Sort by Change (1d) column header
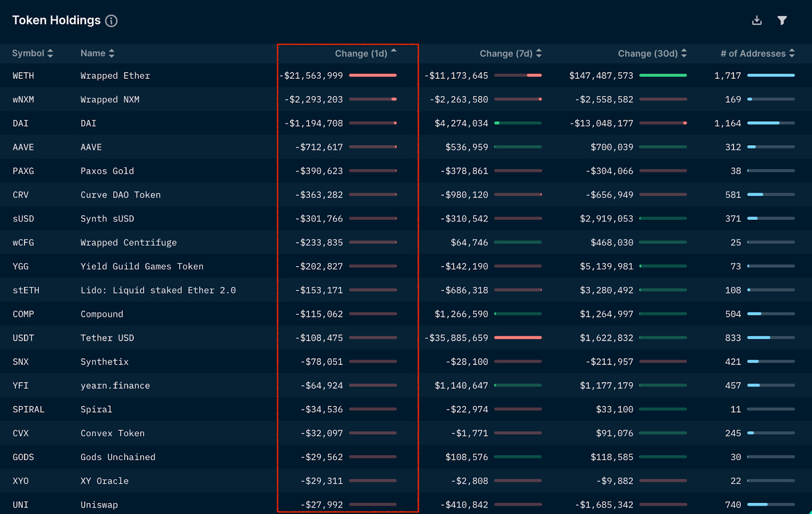 pos(365,53)
